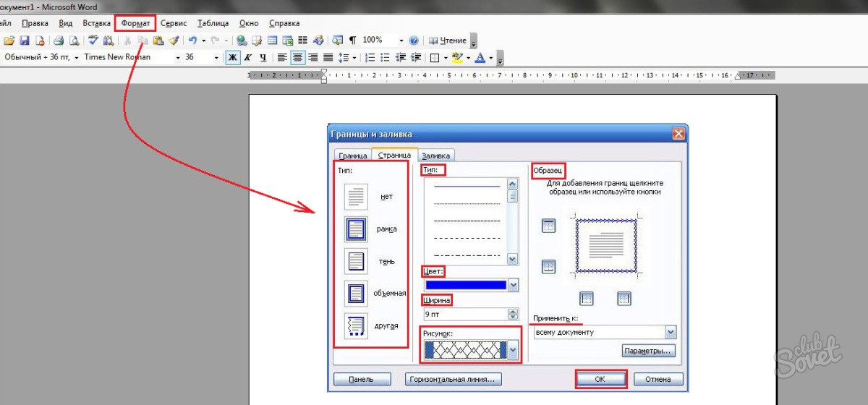The image size is (868, 405).
Task: Select the Format Painter brush icon
Action: [174, 40]
